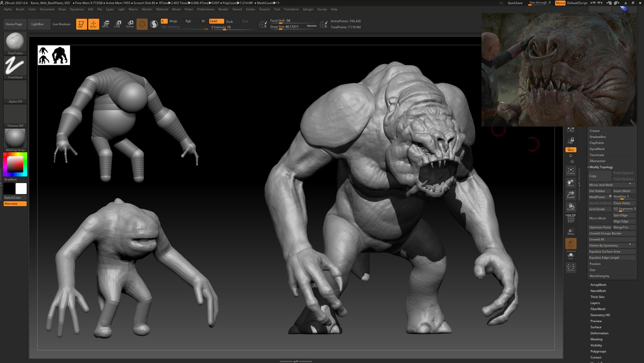
Task: Click the Z axis rotation icon
Action: coord(572,162)
